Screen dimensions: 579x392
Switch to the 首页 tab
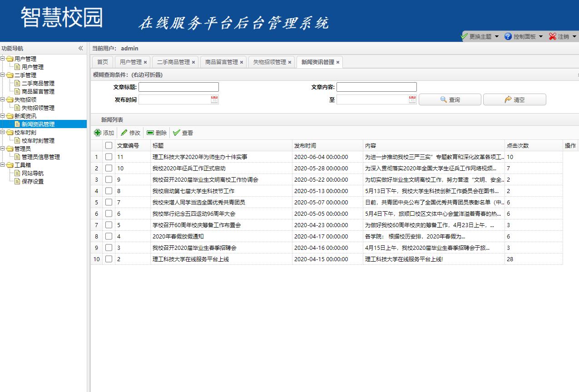coord(102,62)
